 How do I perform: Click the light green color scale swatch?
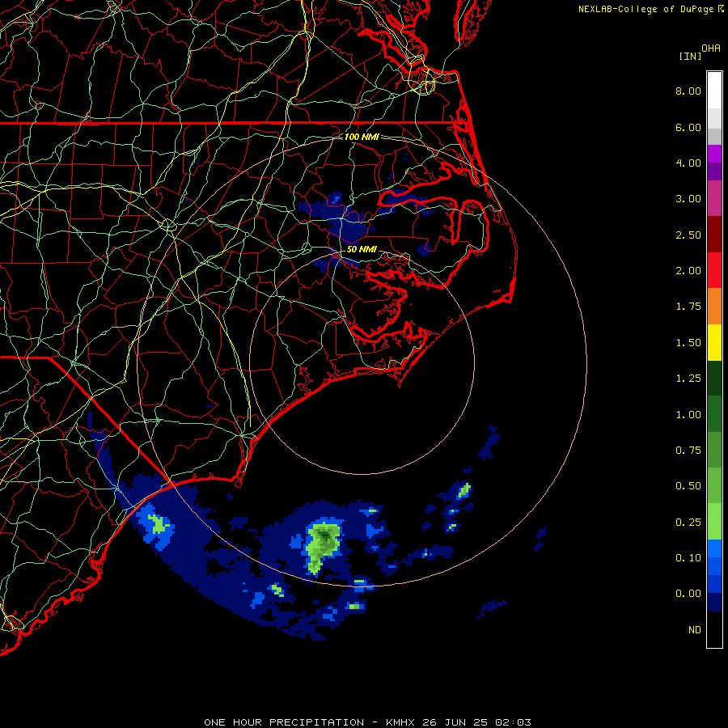(x=714, y=522)
